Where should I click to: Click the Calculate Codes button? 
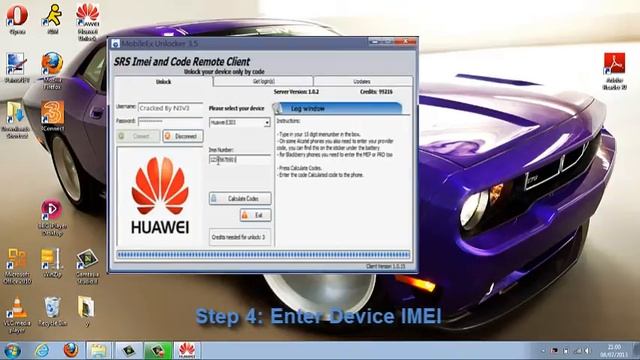[x=240, y=198]
